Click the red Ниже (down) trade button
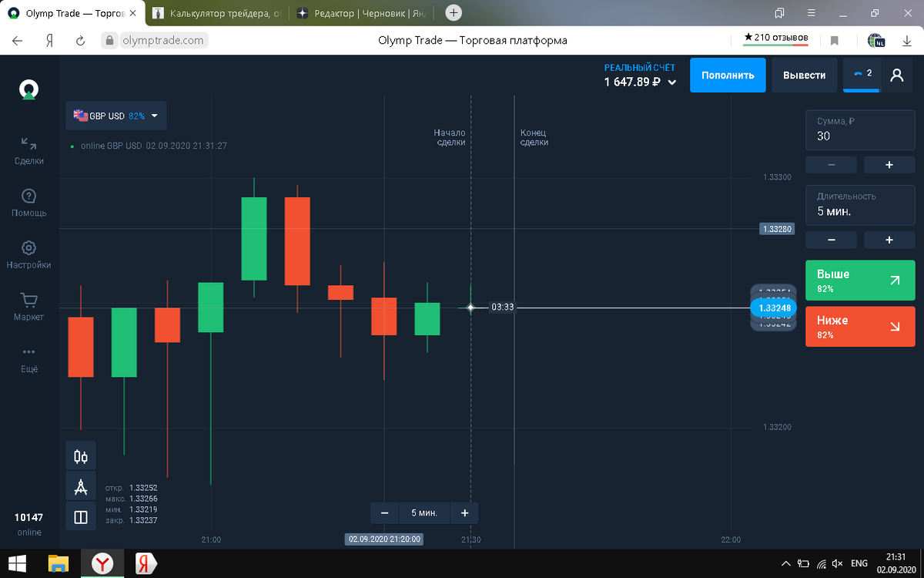 [860, 327]
